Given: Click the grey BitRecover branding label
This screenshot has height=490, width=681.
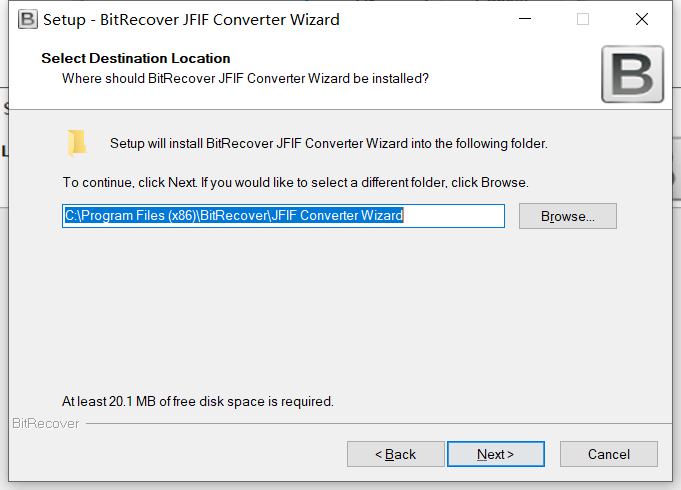Looking at the screenshot, I should click(x=46, y=424).
